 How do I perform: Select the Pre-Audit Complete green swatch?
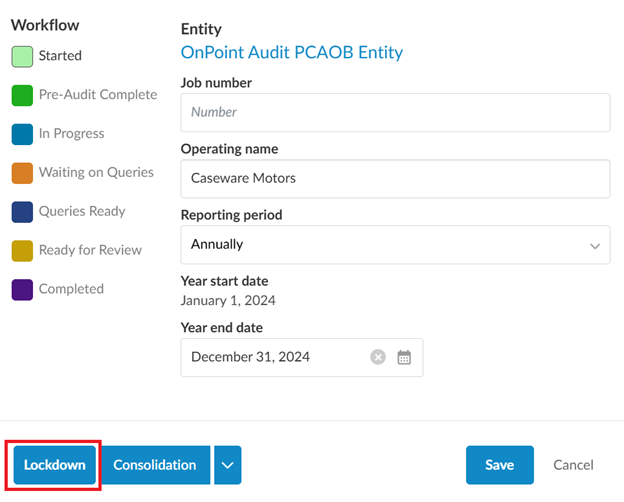click(22, 95)
